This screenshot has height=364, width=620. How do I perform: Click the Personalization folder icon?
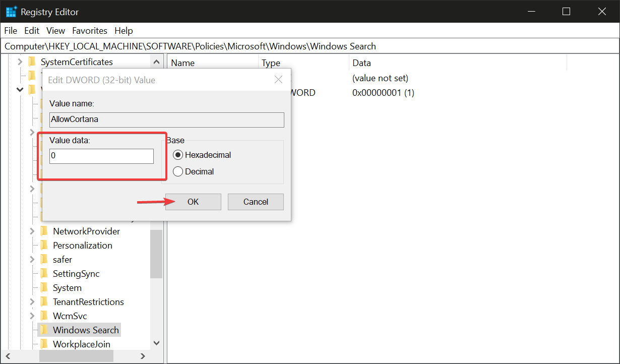tap(44, 245)
